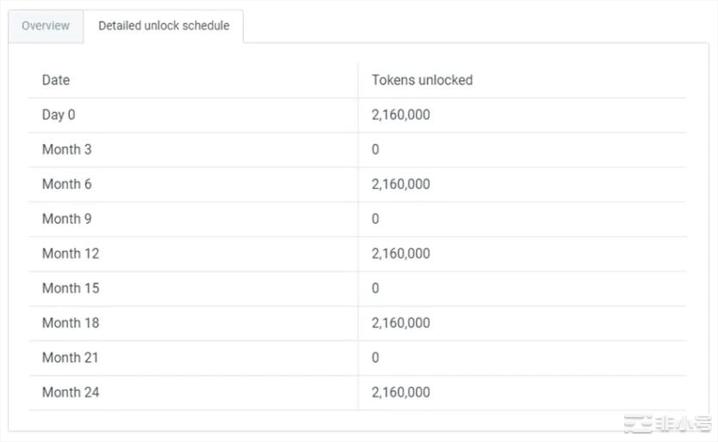718x442 pixels.
Task: Select the Month 18 row label
Action: pyautogui.click(x=70, y=323)
